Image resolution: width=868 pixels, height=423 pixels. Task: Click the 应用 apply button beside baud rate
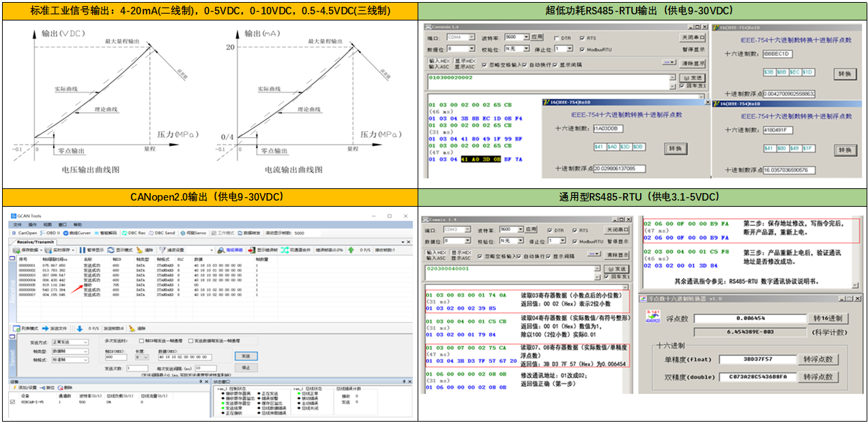(536, 38)
